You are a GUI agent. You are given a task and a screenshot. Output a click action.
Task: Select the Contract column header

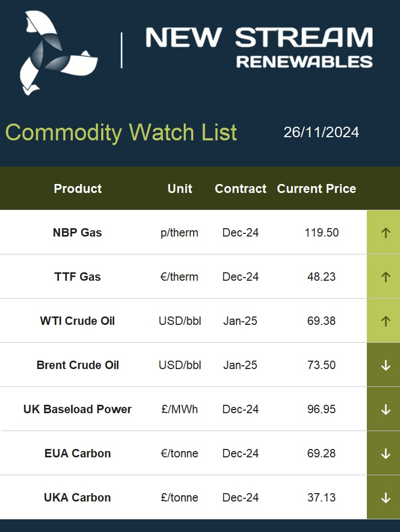pos(241,189)
